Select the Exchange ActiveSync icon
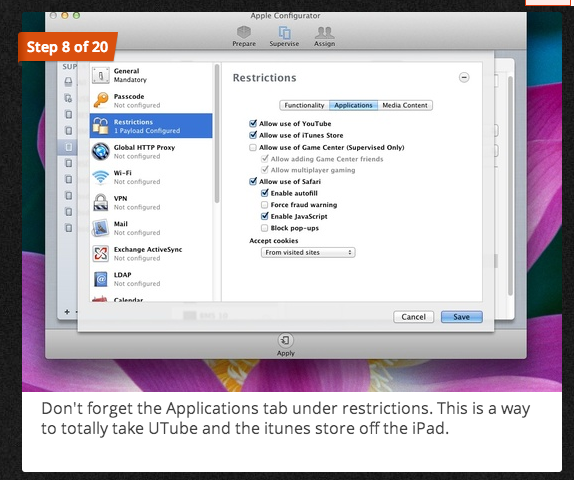574x480 pixels. tap(101, 253)
